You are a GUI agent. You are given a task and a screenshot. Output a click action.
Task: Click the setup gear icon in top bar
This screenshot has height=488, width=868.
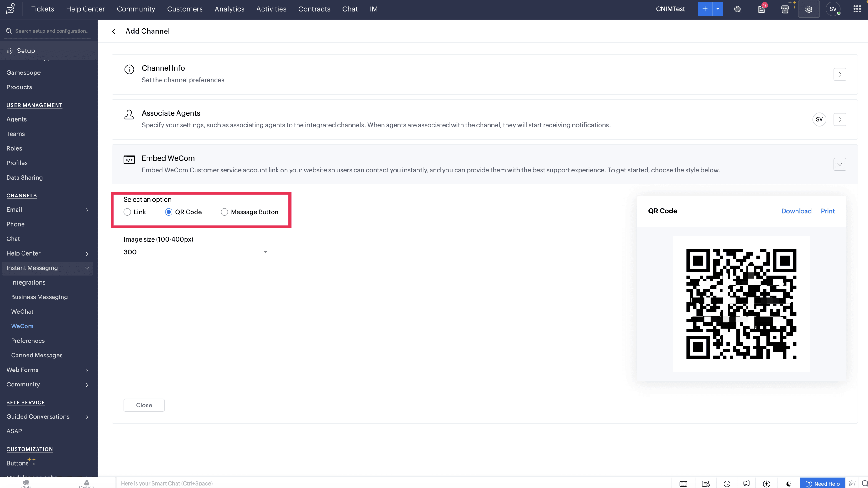coord(808,9)
